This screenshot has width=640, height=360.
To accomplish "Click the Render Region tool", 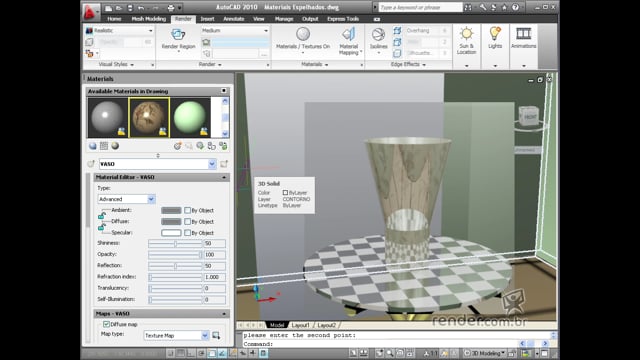I will (178, 39).
